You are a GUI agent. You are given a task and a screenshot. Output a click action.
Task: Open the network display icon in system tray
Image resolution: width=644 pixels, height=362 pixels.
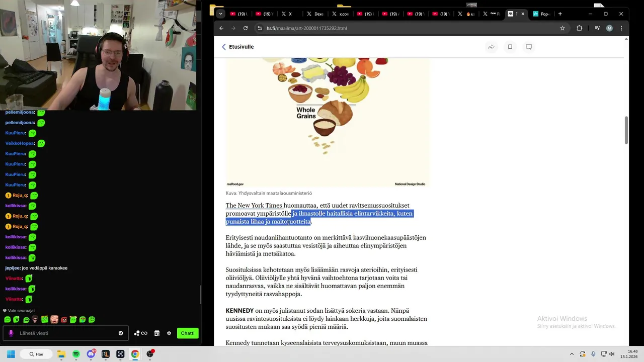pyautogui.click(x=603, y=354)
